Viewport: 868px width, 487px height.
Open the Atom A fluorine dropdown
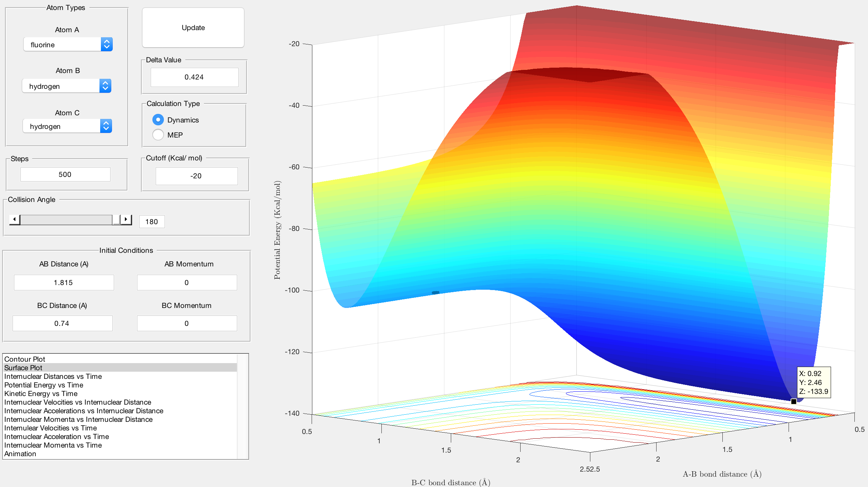68,44
